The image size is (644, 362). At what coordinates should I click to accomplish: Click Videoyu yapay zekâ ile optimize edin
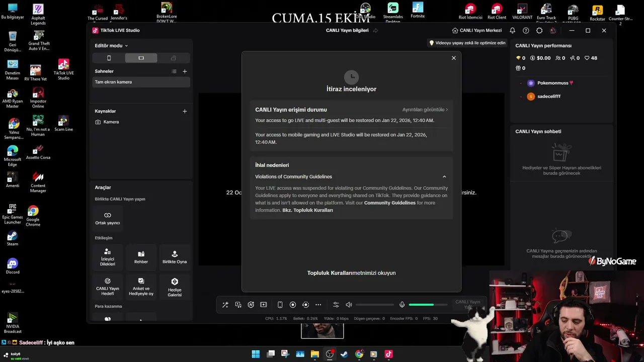tap(467, 43)
